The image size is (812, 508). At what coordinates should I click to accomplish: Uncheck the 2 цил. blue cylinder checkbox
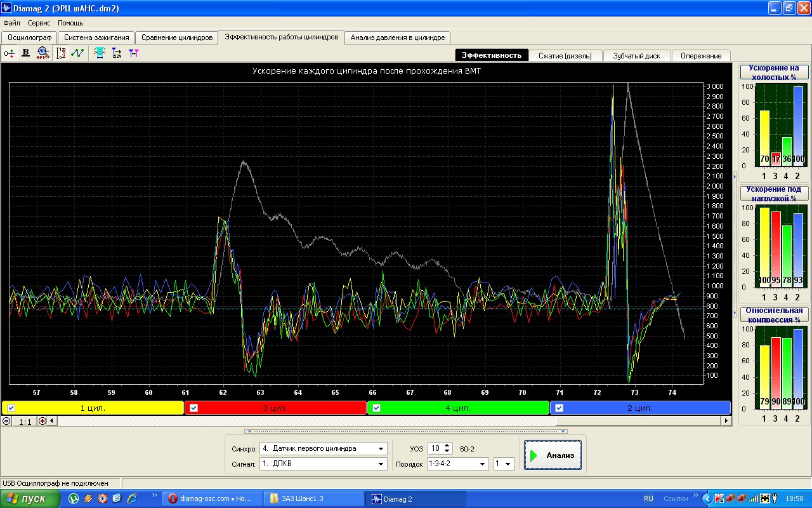coord(560,408)
